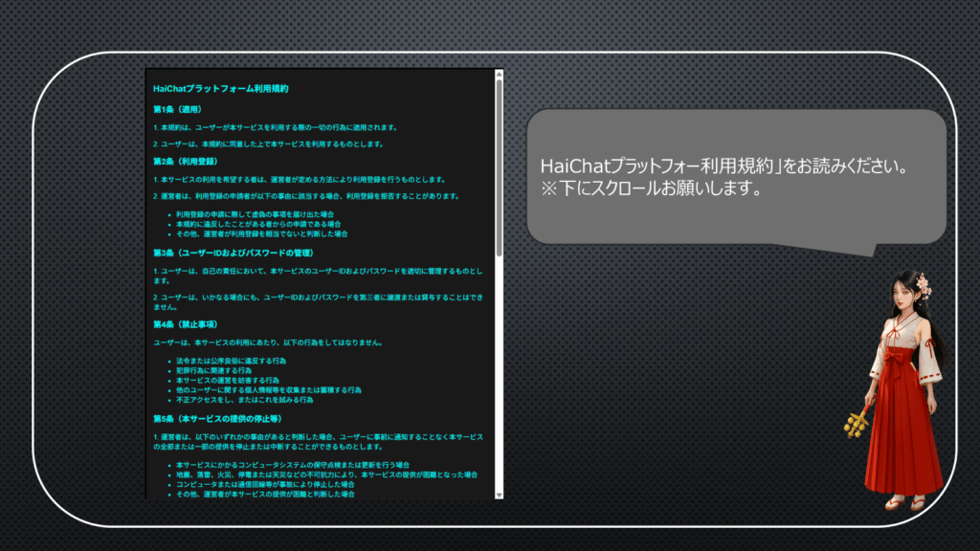Viewport: 980px width, 551px height.
Task: Click bullet '本規約に違反したことがある者からの申請である場合'
Action: tap(258, 224)
